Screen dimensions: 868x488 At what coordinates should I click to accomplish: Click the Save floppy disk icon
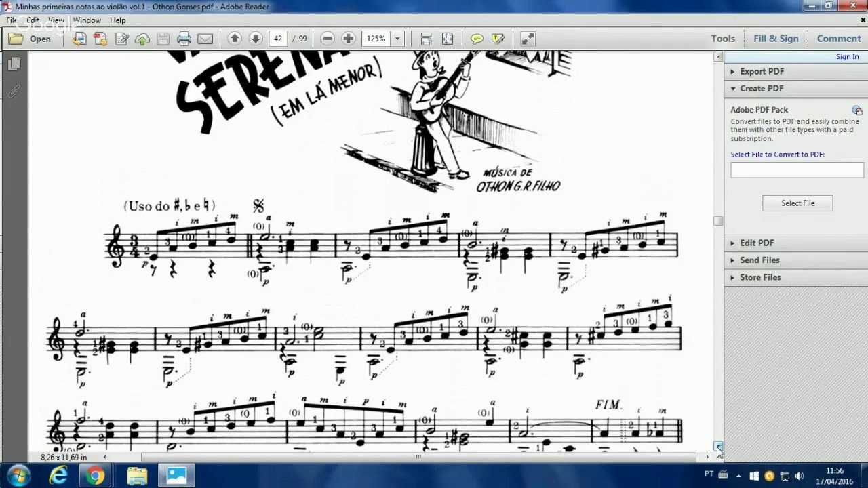click(163, 39)
